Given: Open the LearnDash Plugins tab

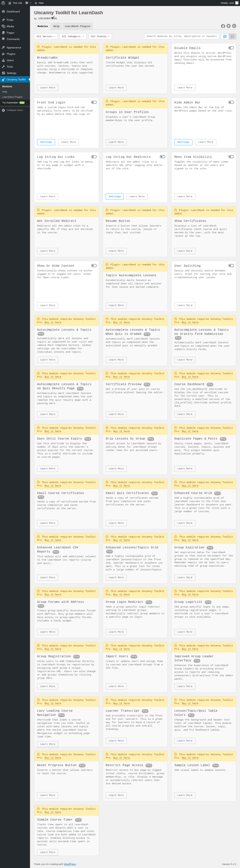Looking at the screenshot, I should pyautogui.click(x=77, y=26).
